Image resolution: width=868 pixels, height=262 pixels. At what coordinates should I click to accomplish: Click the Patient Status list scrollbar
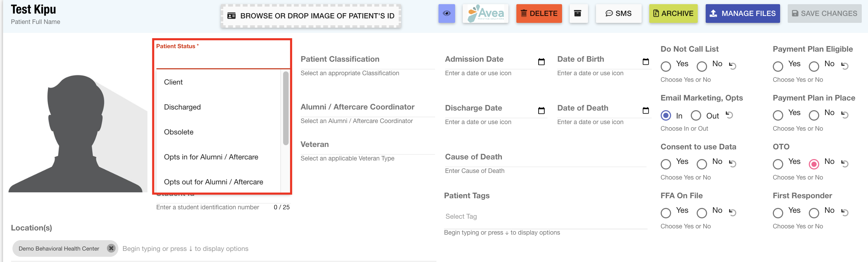(286, 108)
